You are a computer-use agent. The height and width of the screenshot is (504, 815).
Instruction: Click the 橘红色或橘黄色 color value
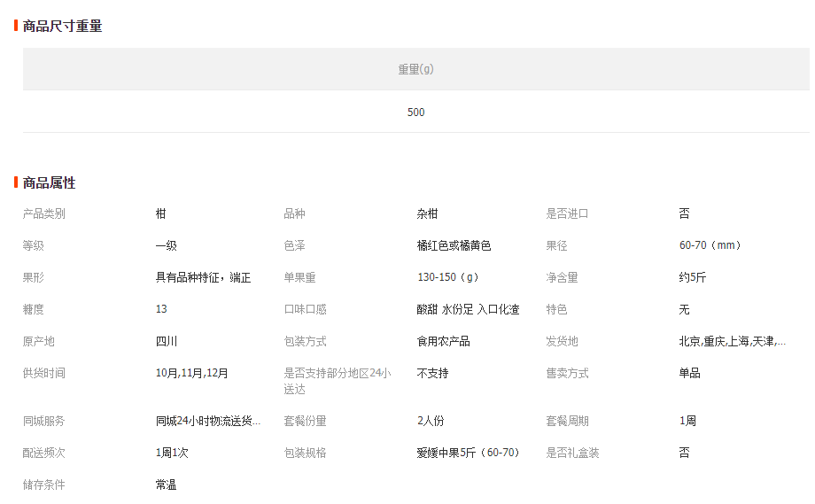tap(454, 245)
